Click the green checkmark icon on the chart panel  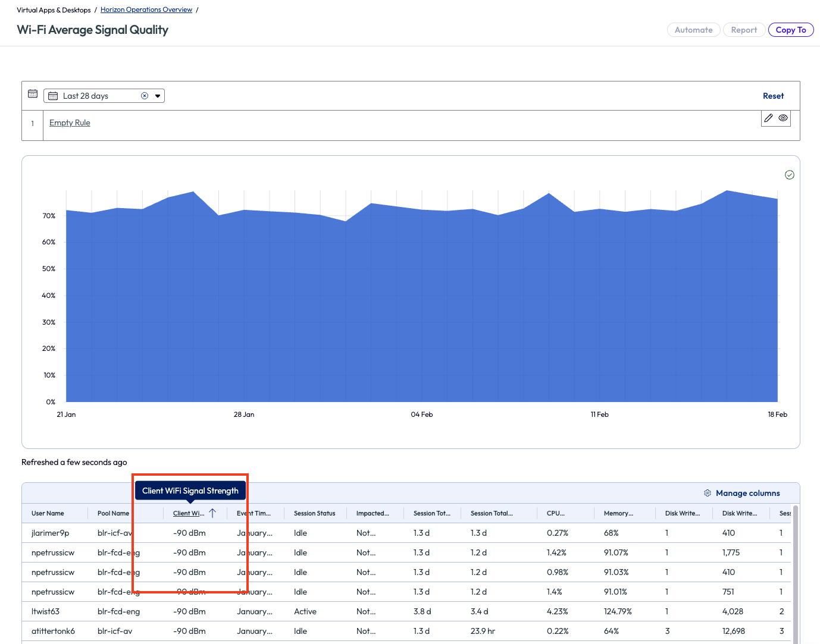point(790,175)
